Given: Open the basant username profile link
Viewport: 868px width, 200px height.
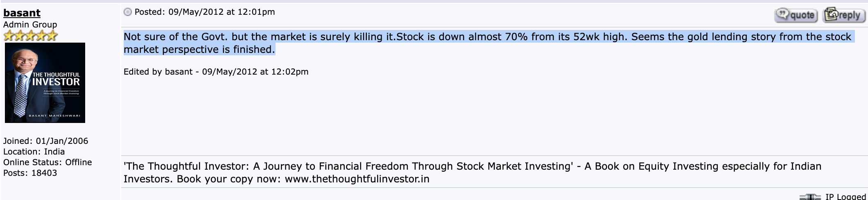Looking at the screenshot, I should pyautogui.click(x=22, y=13).
